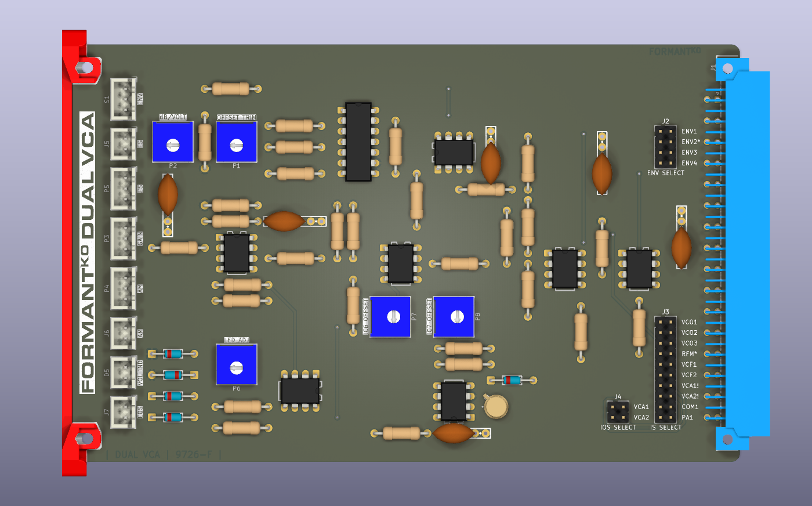Click the C6 OFFSET trimmer P7
The width and height of the screenshot is (812, 506).
390,317
